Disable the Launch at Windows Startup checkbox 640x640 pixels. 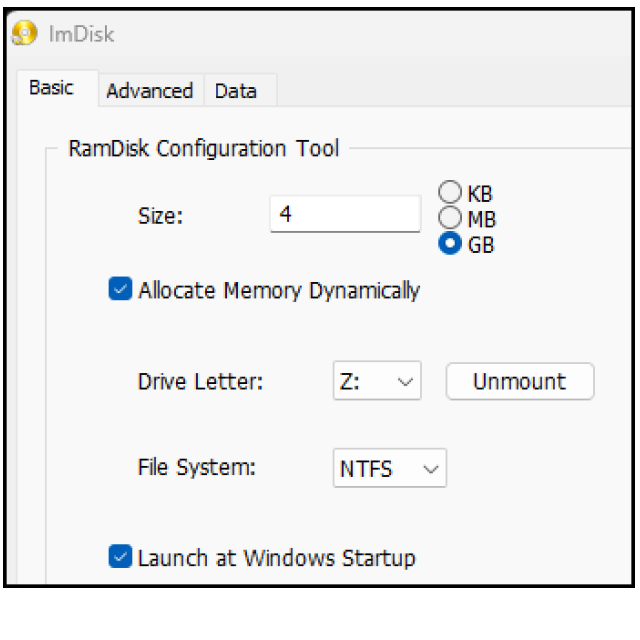(120, 556)
